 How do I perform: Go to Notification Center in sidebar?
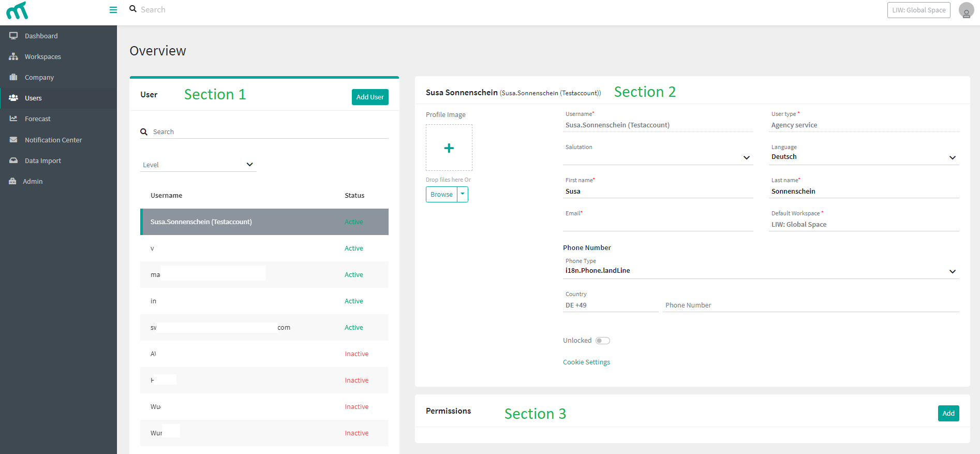[x=53, y=140]
